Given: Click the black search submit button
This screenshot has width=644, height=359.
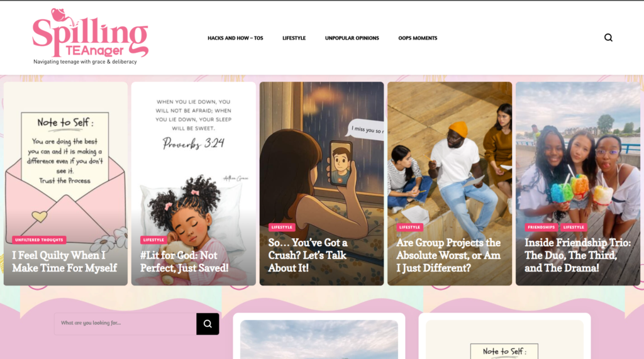Looking at the screenshot, I should coord(208,324).
